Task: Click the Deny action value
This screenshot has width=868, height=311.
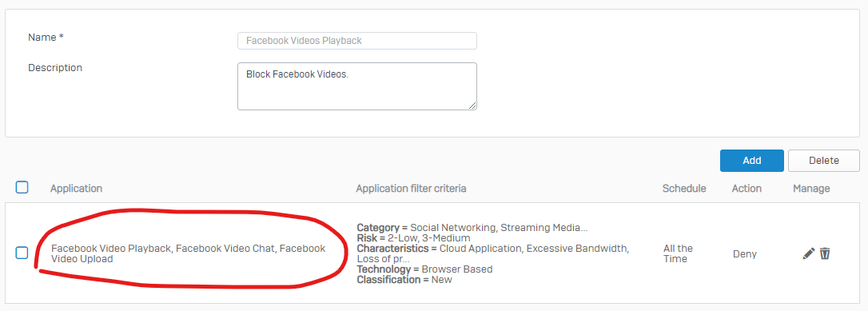Action: point(745,254)
